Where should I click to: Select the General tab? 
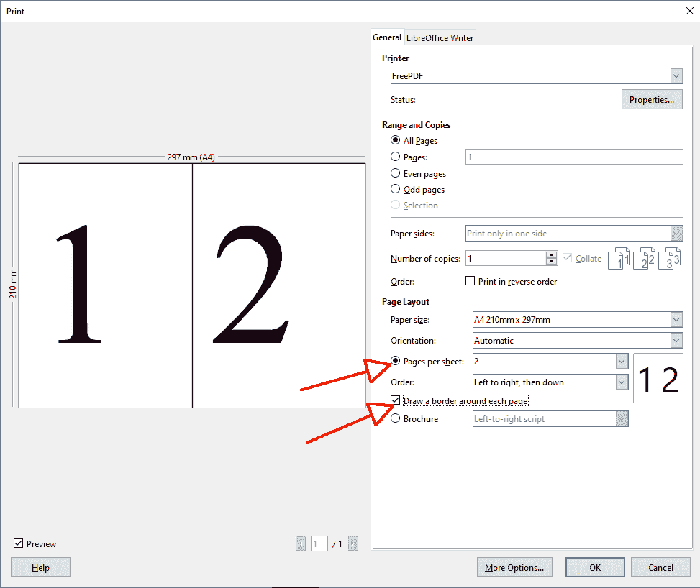(x=387, y=37)
